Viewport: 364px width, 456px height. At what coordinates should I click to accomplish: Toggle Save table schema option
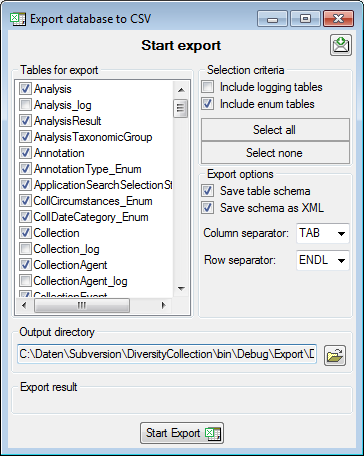[208, 191]
